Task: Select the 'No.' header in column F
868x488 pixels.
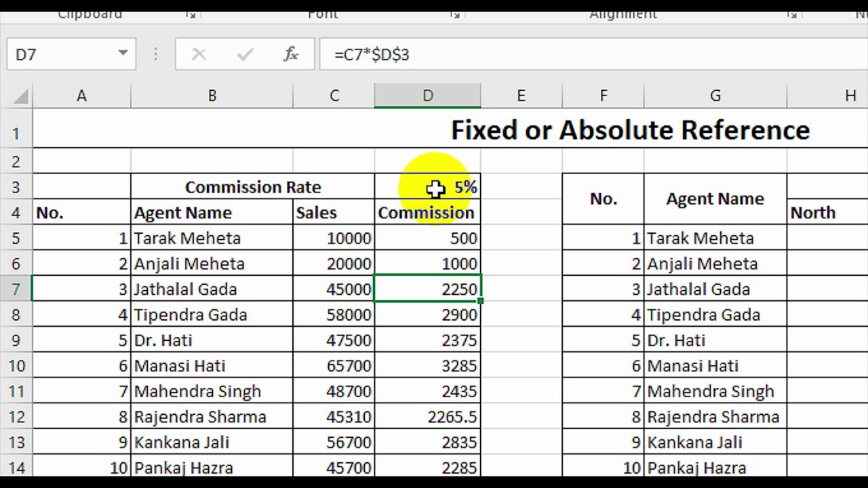Action: click(x=604, y=199)
